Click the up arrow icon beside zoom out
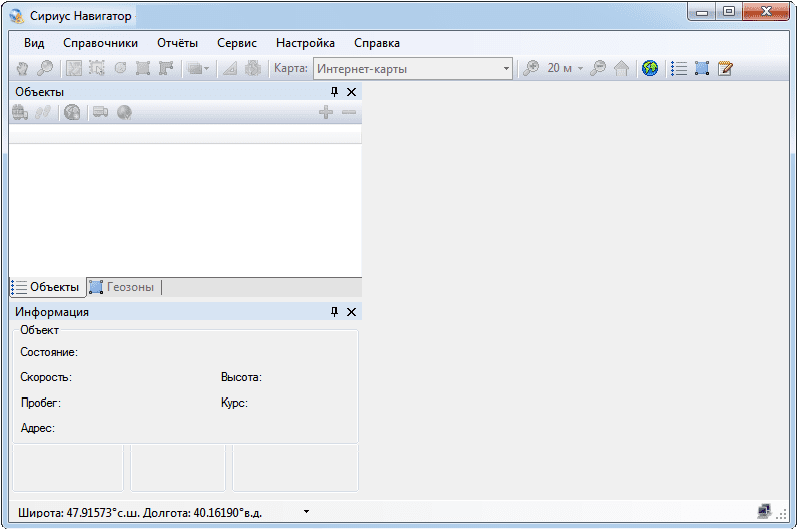Viewport: 798px width, 529px height. tap(621, 69)
